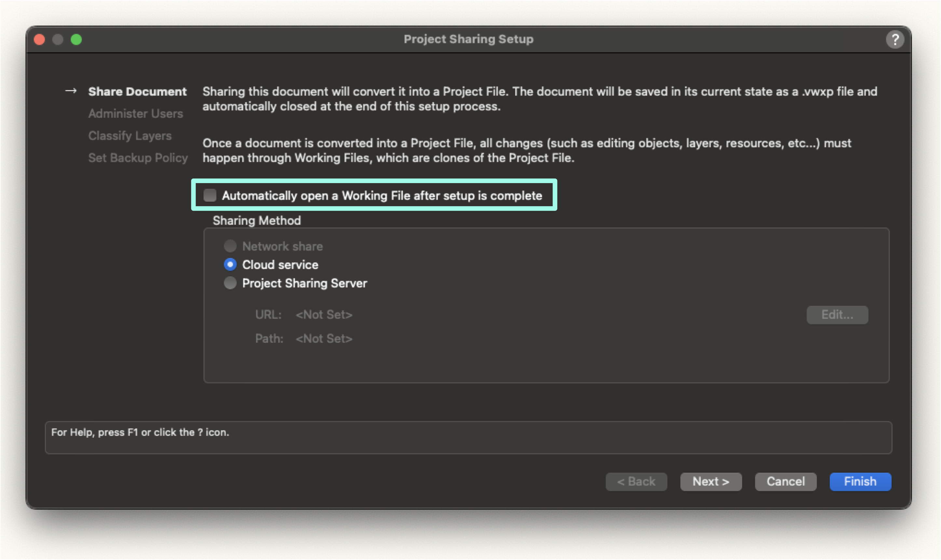Screen dimensions: 941x560
Task: Click the URL Not Set value
Action: tap(324, 315)
